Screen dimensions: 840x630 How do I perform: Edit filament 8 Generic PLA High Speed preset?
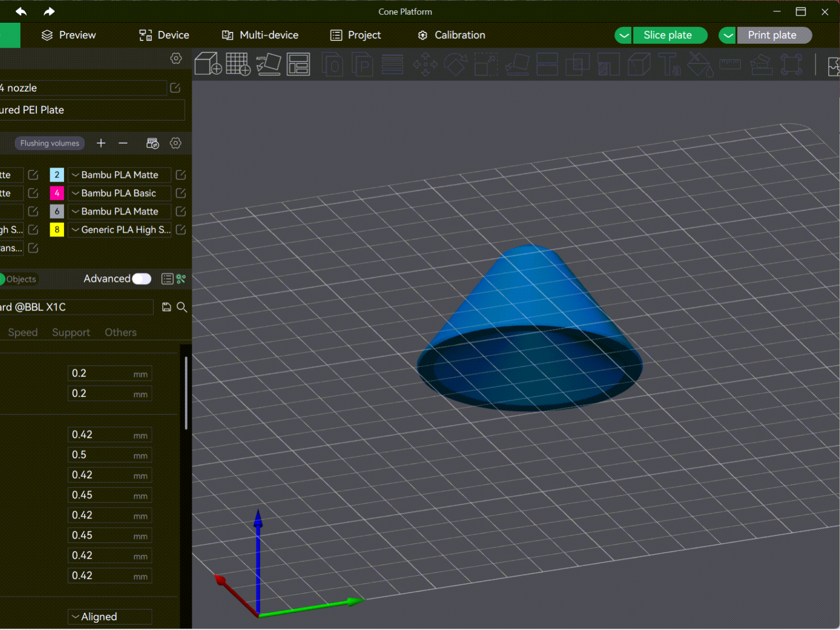click(181, 229)
